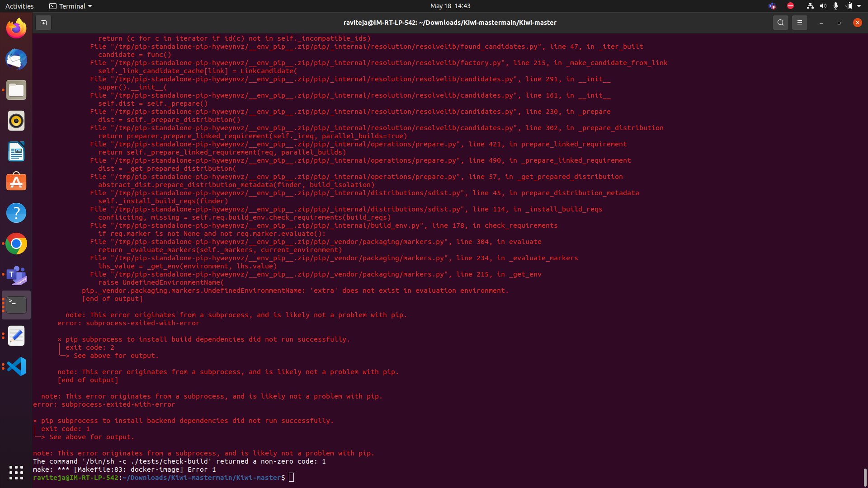Image resolution: width=868 pixels, height=488 pixels.
Task: Click the battery indicator in top bar
Action: pos(849,6)
